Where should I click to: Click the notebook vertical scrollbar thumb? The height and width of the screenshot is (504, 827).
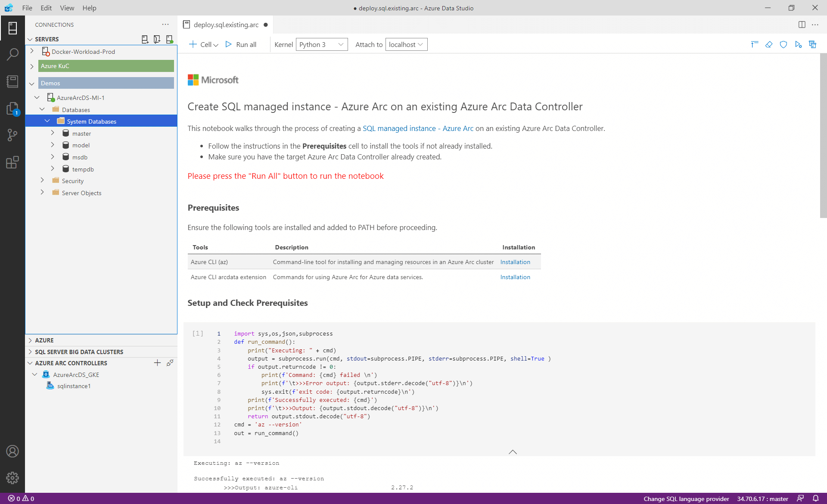823,136
